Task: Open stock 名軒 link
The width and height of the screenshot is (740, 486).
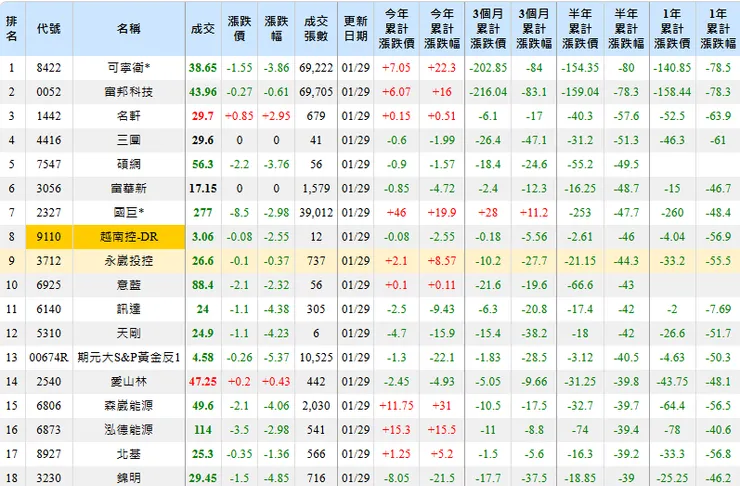Action: [x=128, y=116]
